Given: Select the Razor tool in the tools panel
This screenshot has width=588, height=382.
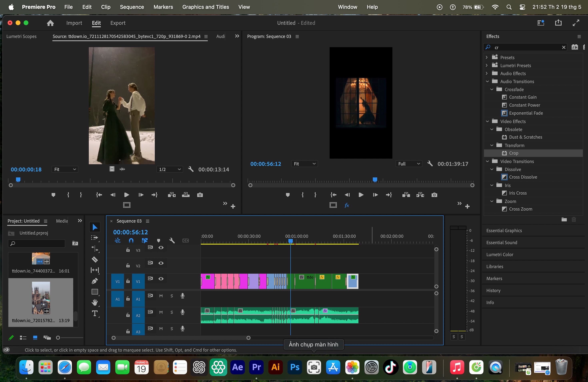Looking at the screenshot, I should pyautogui.click(x=95, y=260).
